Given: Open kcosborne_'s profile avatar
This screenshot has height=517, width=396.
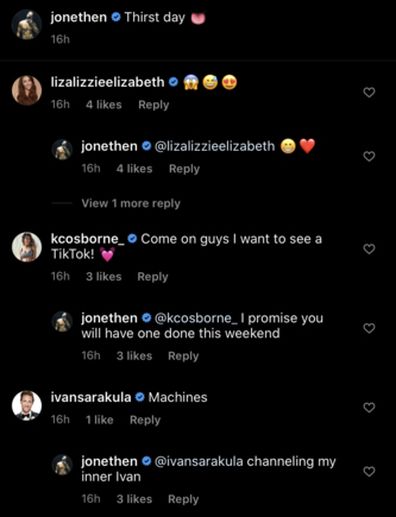Looking at the screenshot, I should [x=27, y=247].
